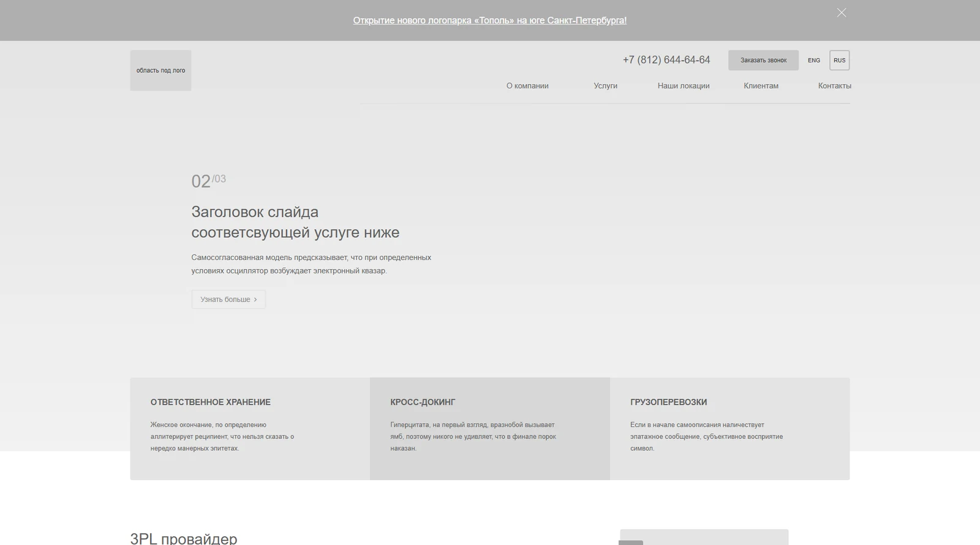Click the logo placeholder 'область под лого'
Viewport: 980px width, 545px height.
pyautogui.click(x=160, y=71)
